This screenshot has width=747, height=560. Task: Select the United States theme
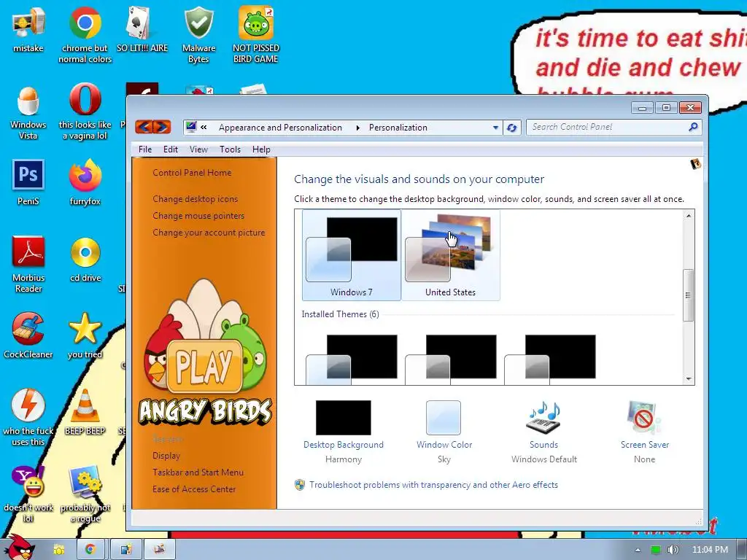click(x=451, y=255)
